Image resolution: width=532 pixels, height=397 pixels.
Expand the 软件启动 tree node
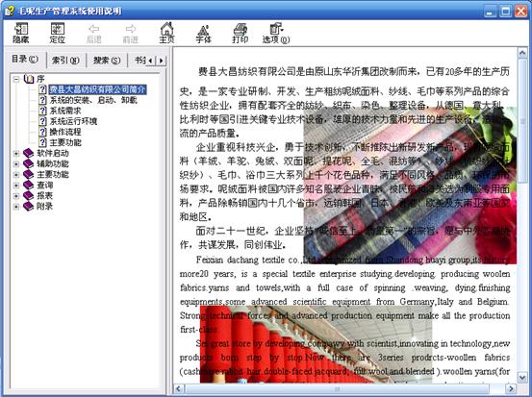(x=16, y=154)
